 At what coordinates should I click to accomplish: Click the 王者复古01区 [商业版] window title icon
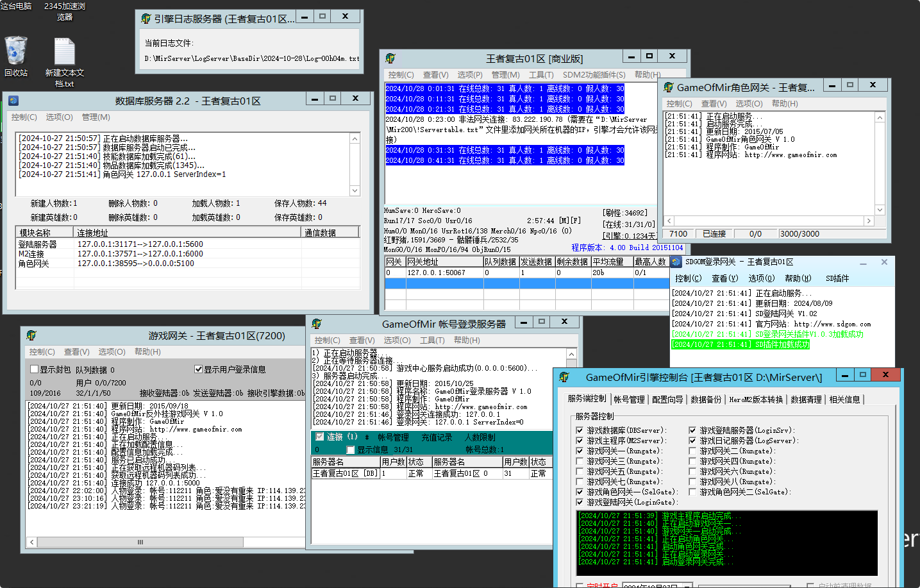pyautogui.click(x=390, y=58)
